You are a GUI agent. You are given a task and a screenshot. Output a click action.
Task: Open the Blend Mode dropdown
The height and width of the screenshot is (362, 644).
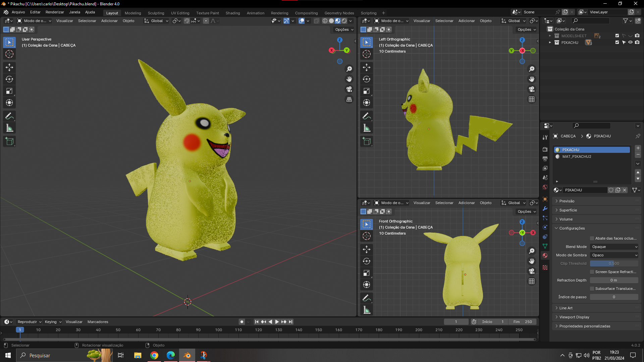614,247
